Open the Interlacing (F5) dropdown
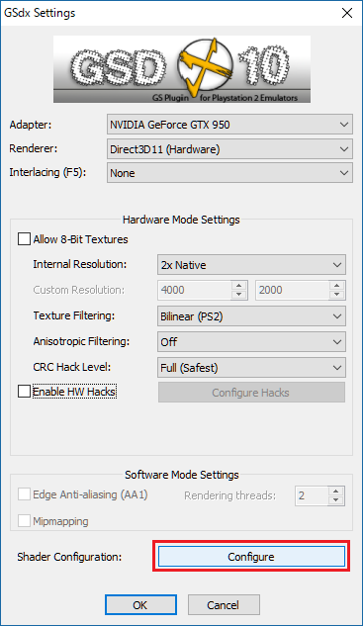This screenshot has width=364, height=626. click(x=229, y=173)
